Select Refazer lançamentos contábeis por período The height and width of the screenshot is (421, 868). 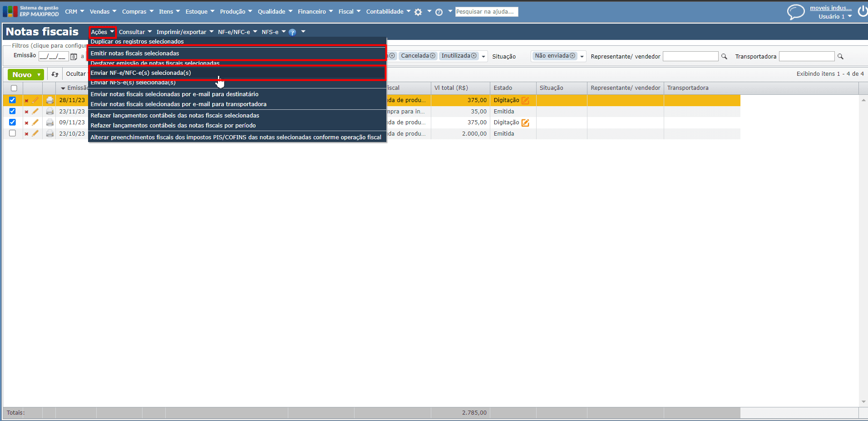tap(173, 126)
